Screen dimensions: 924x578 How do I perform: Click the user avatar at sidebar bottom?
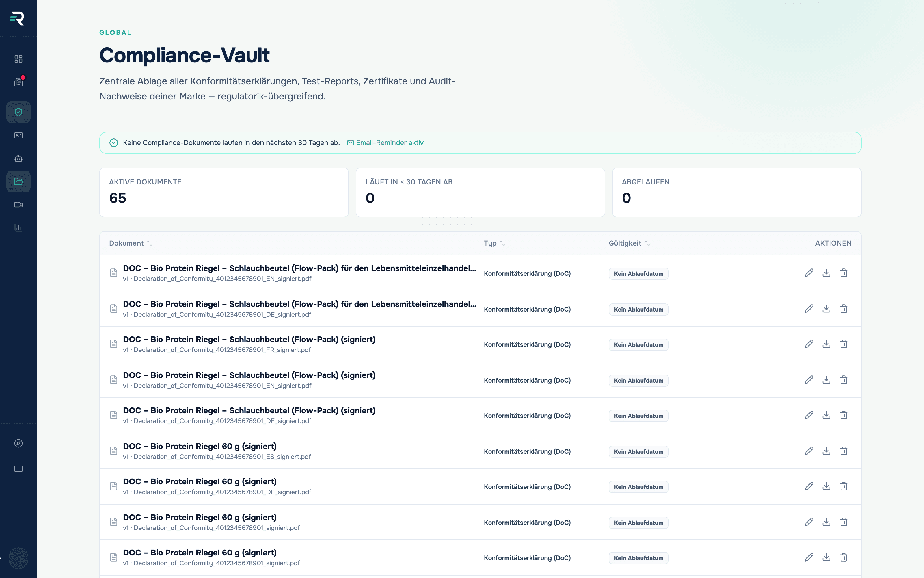point(18,558)
